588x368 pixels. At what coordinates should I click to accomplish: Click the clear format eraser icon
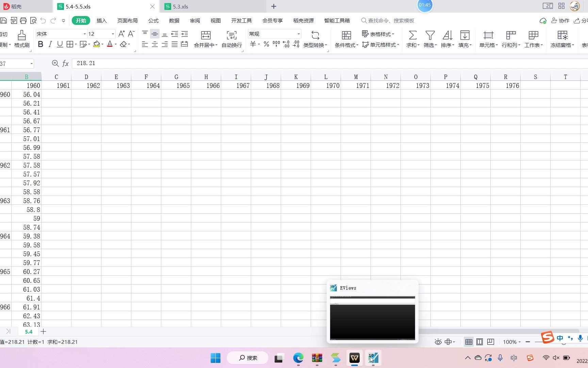tap(123, 44)
